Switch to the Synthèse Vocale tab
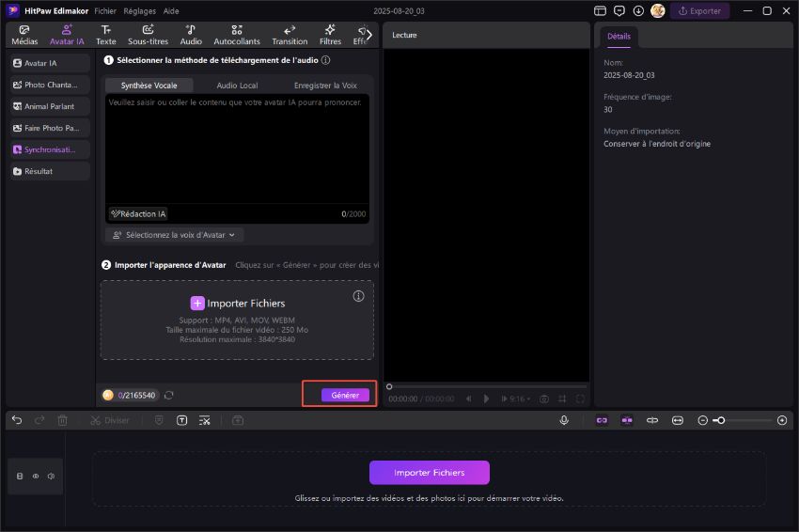Image resolution: width=799 pixels, height=532 pixels. [x=149, y=86]
